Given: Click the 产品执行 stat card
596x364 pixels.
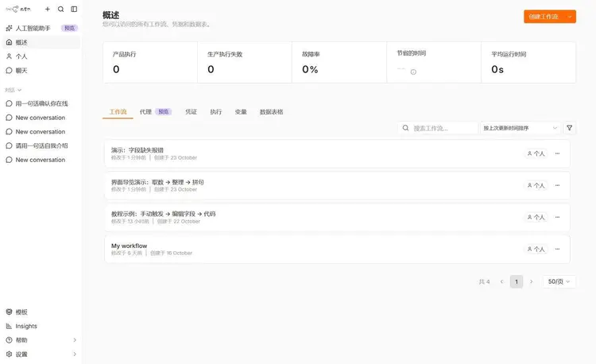Looking at the screenshot, I should (150, 62).
